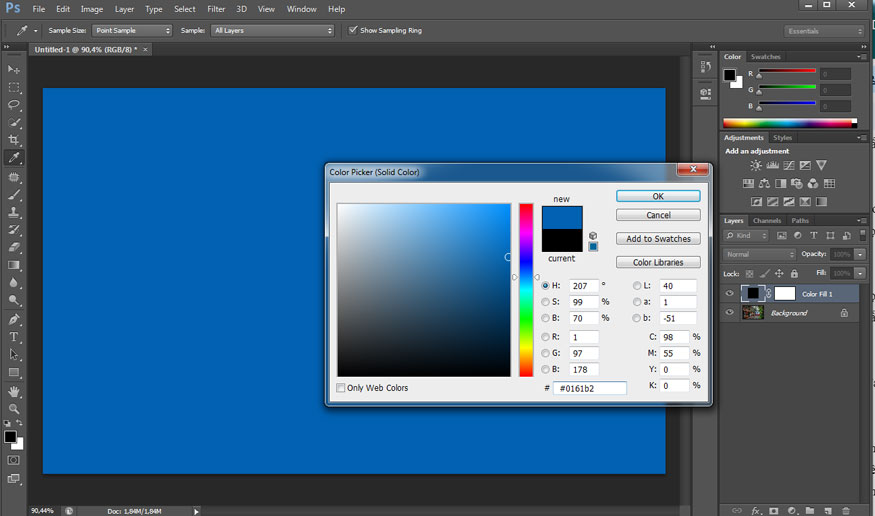
Task: Select the Crop tool
Action: pyautogui.click(x=14, y=140)
